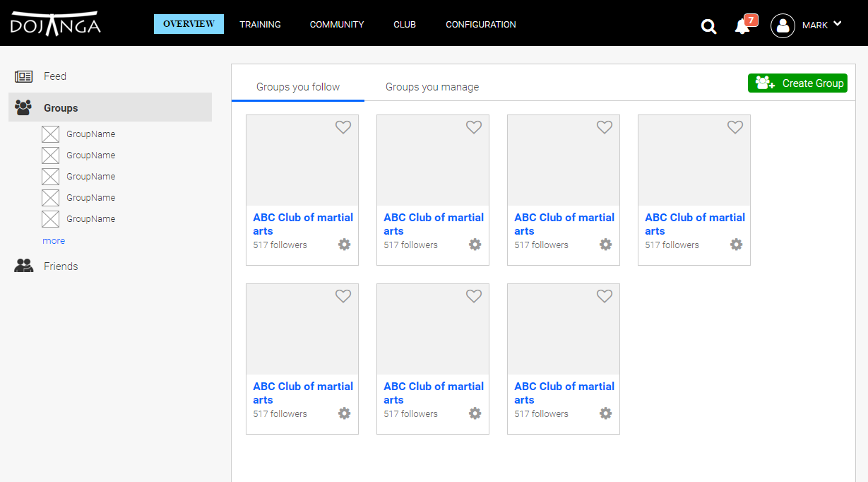Click the Create Group button
This screenshot has height=482, width=868.
(797, 83)
